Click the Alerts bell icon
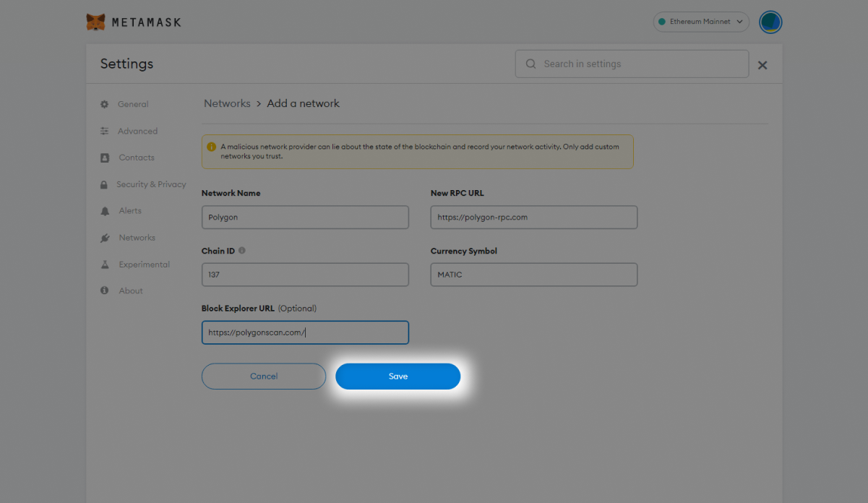 (104, 211)
